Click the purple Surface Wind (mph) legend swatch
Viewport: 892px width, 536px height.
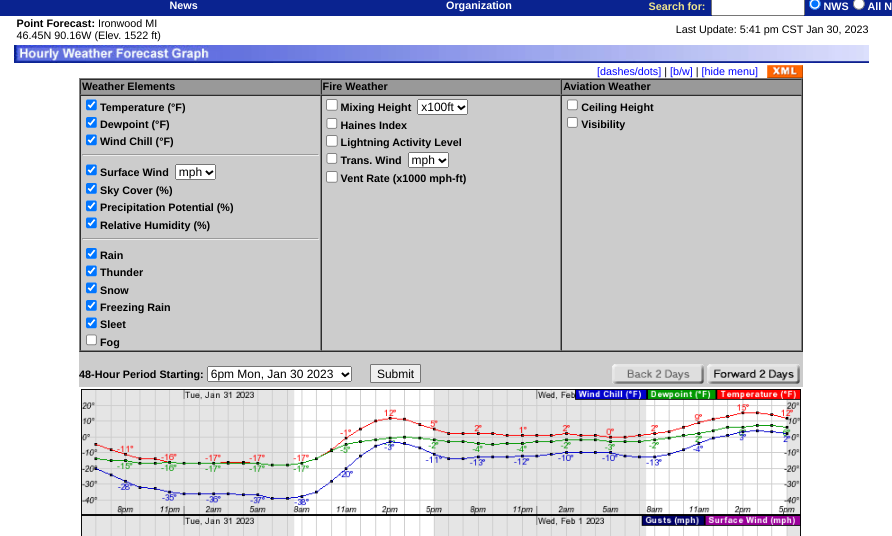pyautogui.click(x=752, y=521)
